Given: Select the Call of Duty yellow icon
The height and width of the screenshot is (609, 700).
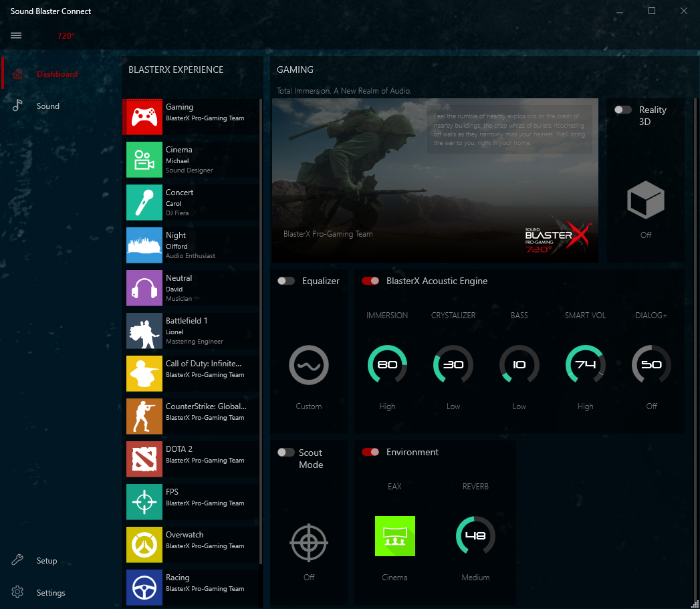Looking at the screenshot, I should [x=144, y=374].
